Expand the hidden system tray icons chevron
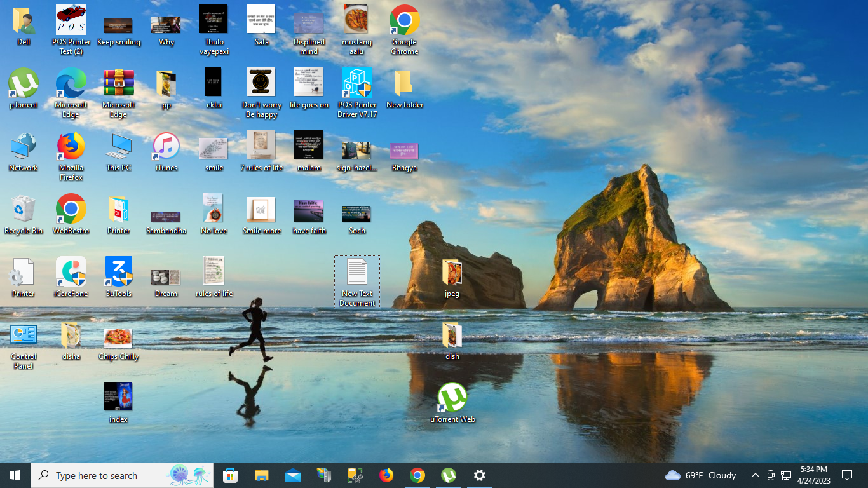The height and width of the screenshot is (488, 868). pyautogui.click(x=755, y=475)
